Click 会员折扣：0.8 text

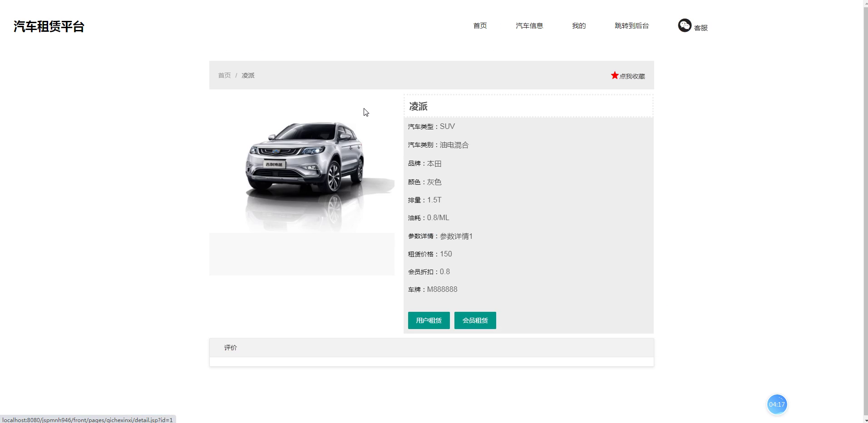(x=429, y=272)
